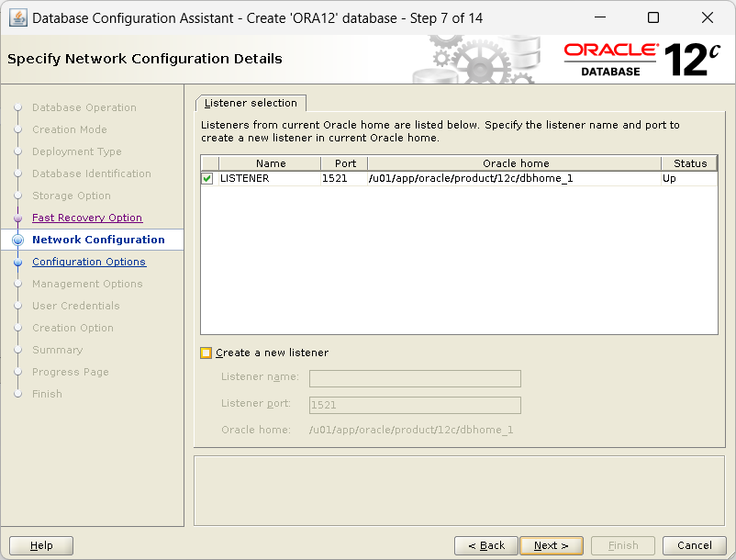This screenshot has width=736, height=560.
Task: Click the Next button
Action: click(x=552, y=545)
